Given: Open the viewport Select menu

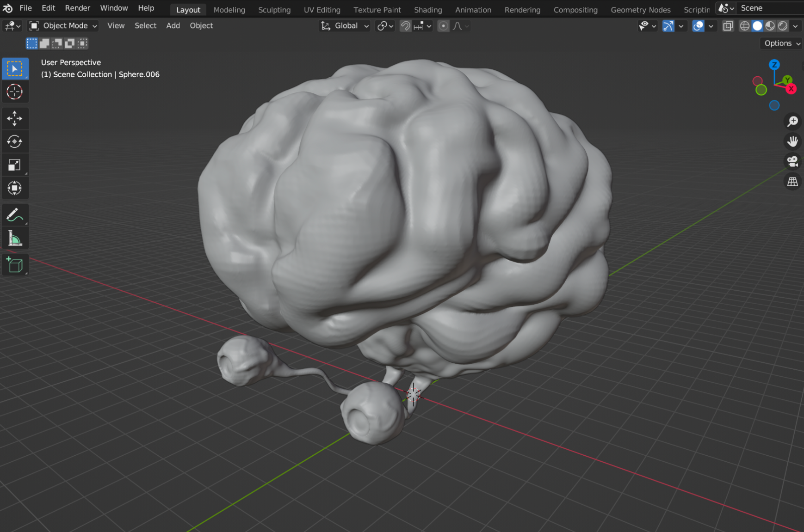Looking at the screenshot, I should (145, 26).
